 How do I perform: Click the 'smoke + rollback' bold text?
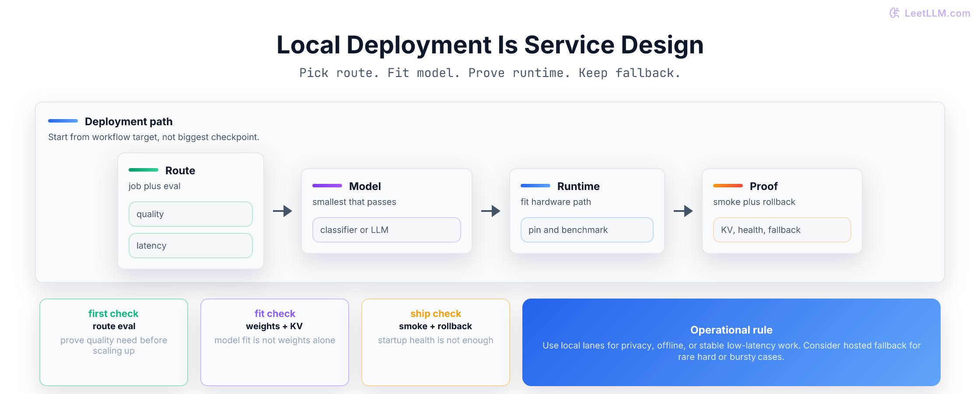click(x=435, y=326)
